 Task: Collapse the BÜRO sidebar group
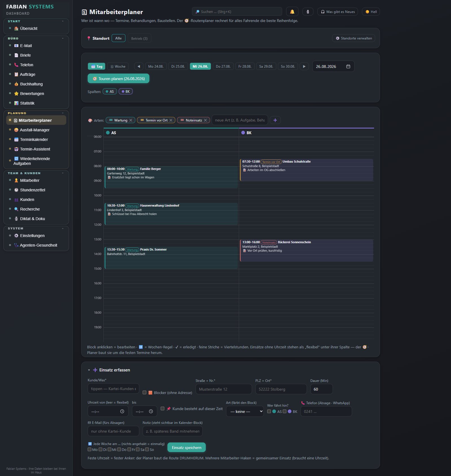click(x=63, y=38)
